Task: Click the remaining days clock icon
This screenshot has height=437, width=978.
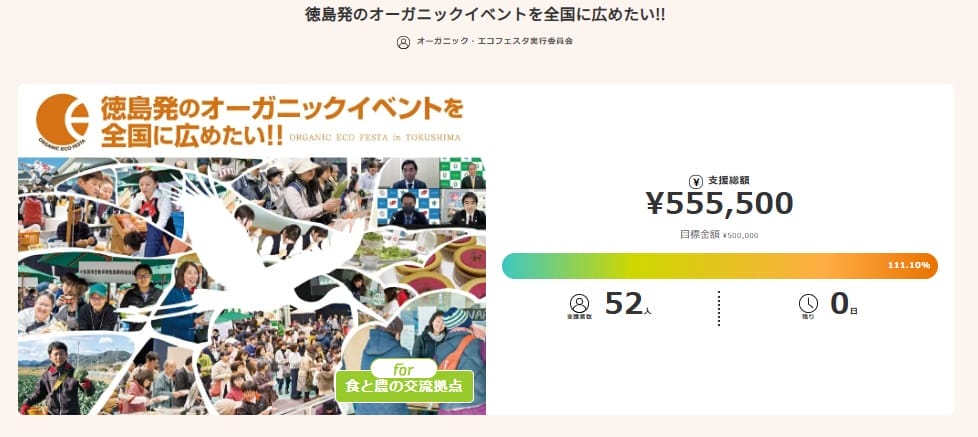Action: pos(808,303)
